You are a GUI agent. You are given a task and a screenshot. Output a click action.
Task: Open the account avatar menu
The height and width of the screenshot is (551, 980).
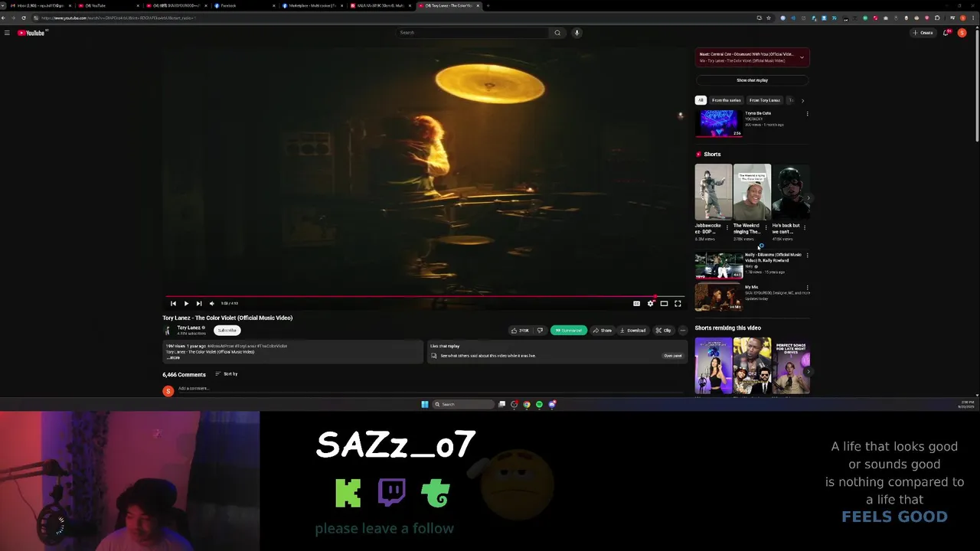pos(962,33)
